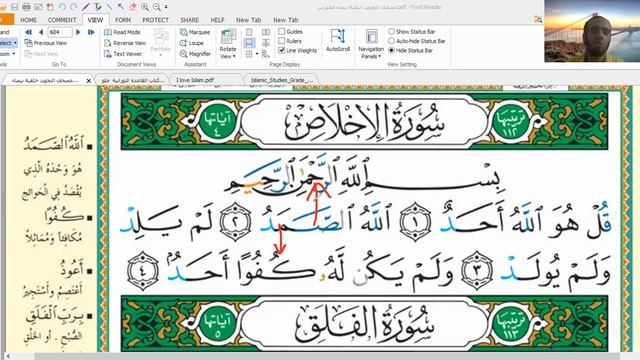640x360 pixels.
Task: Select the Arrow drawing tool icon
Action: (121, 7)
